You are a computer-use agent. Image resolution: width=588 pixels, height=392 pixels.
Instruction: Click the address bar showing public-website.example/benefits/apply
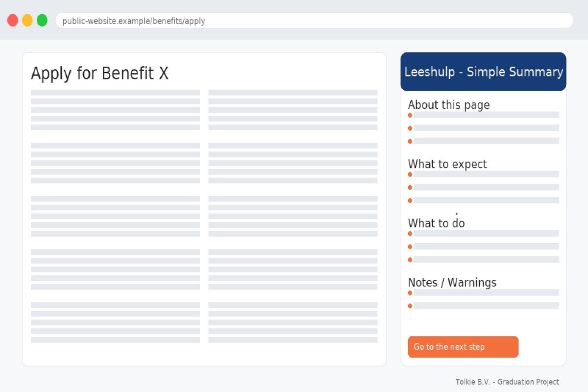314,21
